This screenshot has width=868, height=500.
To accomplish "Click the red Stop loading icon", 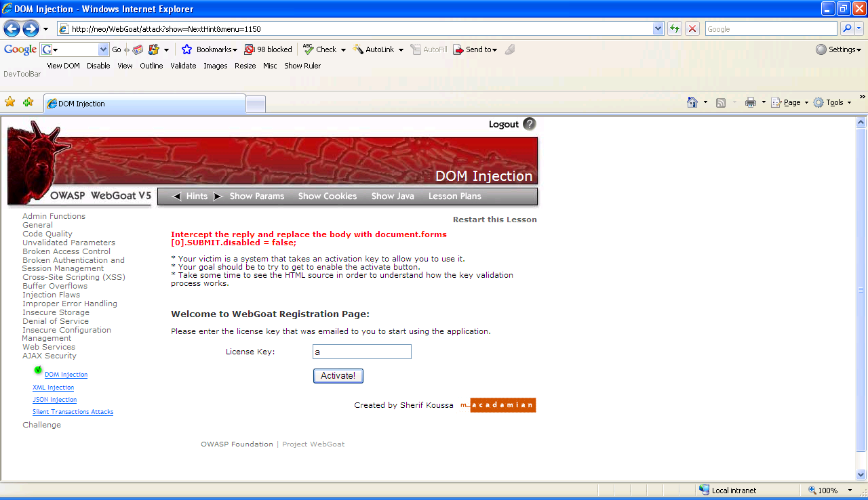I will (x=692, y=28).
